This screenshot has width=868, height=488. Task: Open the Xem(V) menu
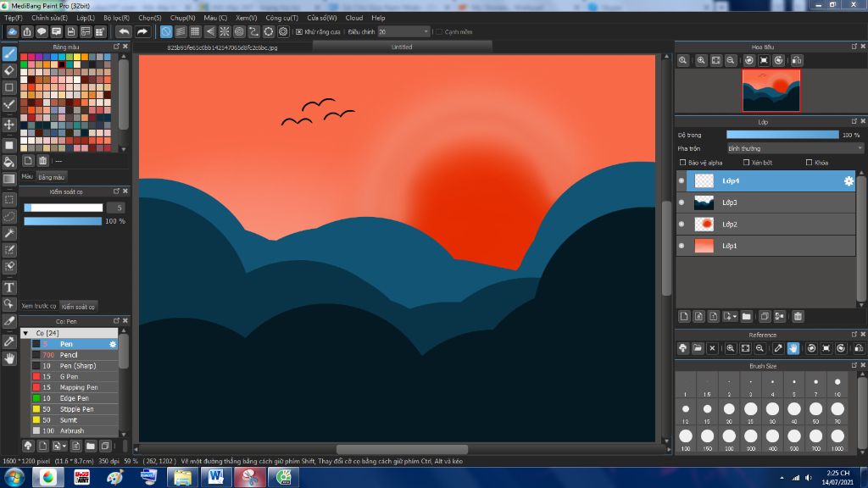pos(246,18)
